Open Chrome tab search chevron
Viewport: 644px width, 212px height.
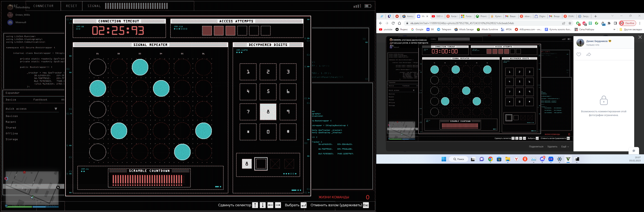(612, 16)
